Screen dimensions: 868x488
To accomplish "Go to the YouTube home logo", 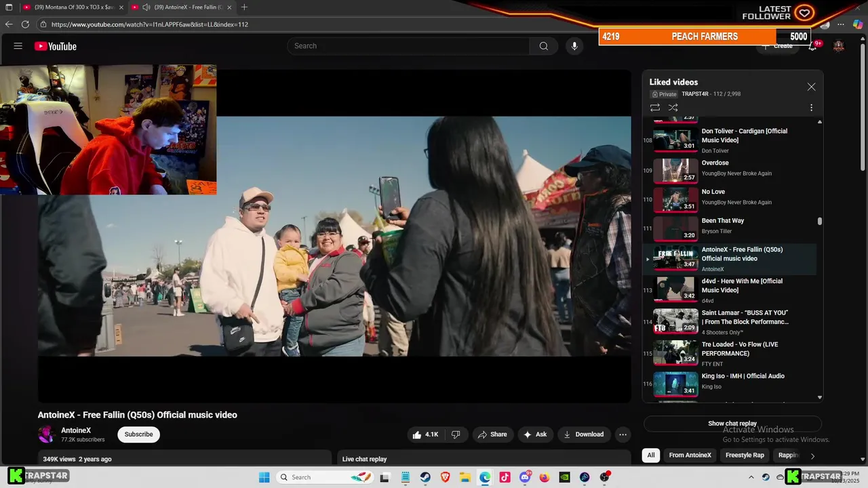I will [56, 46].
